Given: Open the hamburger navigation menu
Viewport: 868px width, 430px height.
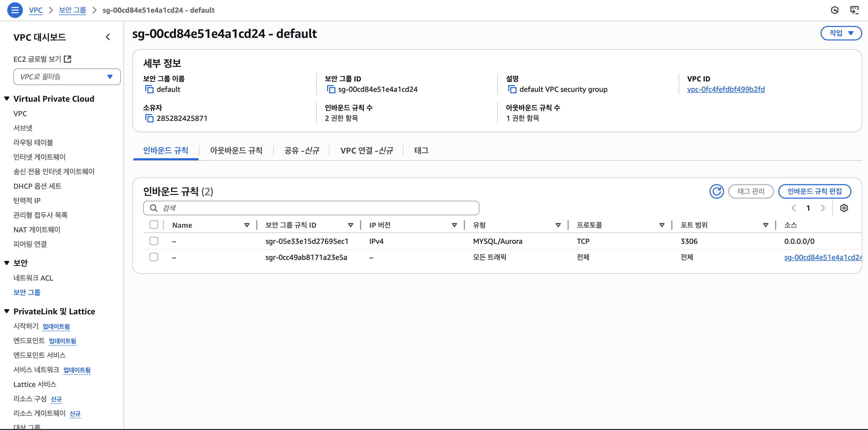Looking at the screenshot, I should click(15, 10).
